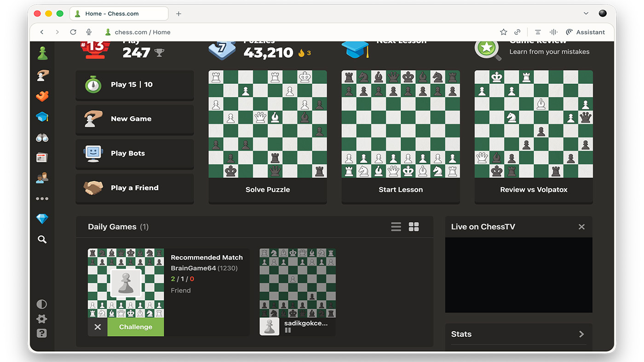644x362 pixels.
Task: Open the browser tab list dropdown
Action: pos(586,14)
